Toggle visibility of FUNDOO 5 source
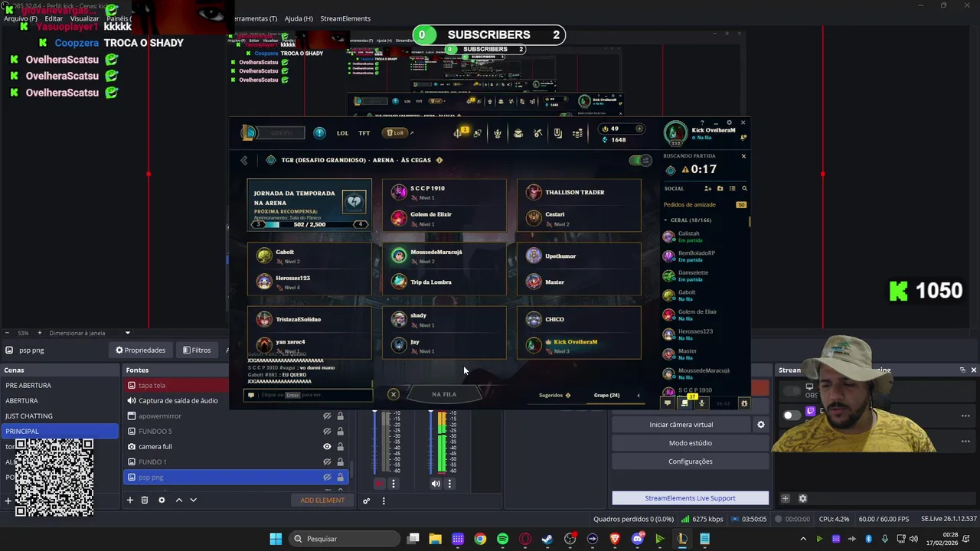 (x=327, y=432)
